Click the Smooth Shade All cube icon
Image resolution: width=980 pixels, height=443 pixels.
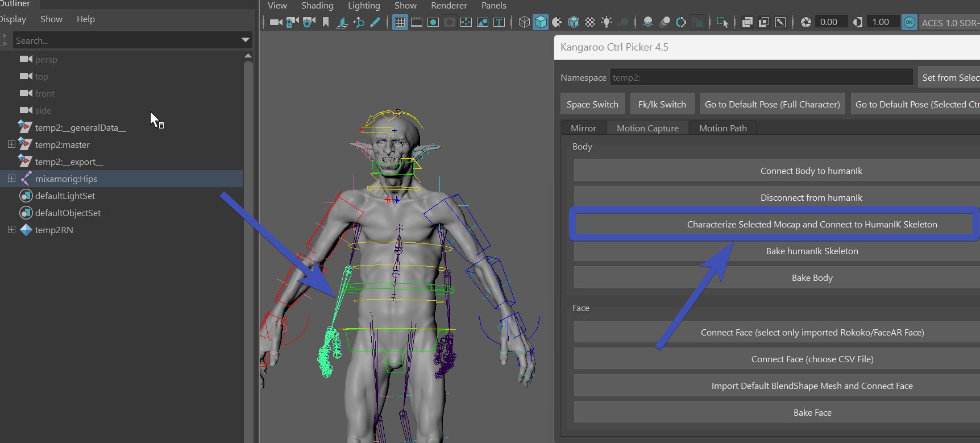tap(541, 22)
